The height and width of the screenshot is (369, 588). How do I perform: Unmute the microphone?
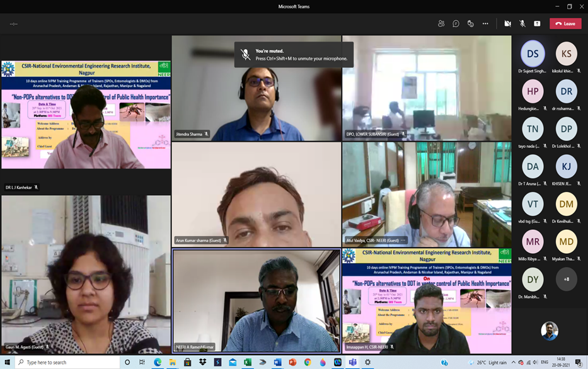pos(522,24)
